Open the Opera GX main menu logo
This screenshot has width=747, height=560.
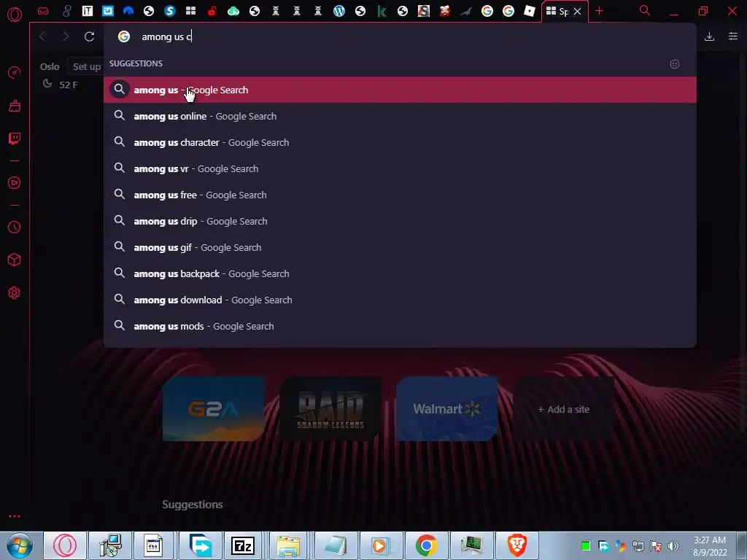pyautogui.click(x=15, y=15)
